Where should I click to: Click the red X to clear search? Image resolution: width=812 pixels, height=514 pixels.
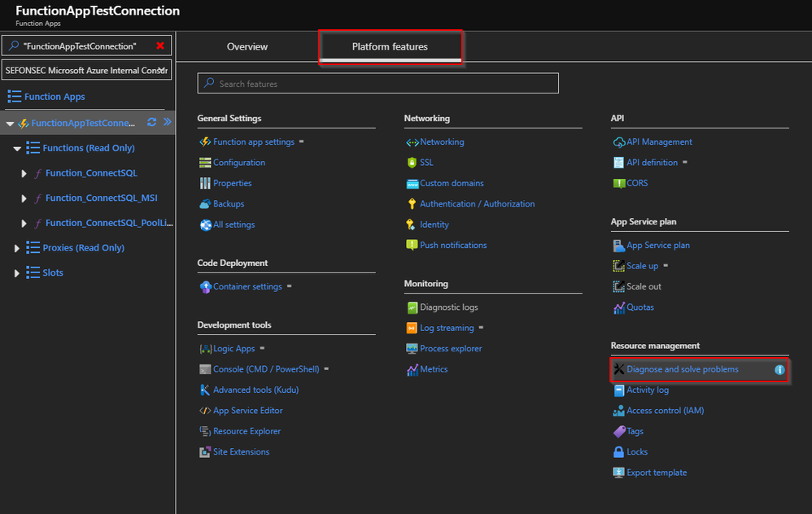pos(160,46)
